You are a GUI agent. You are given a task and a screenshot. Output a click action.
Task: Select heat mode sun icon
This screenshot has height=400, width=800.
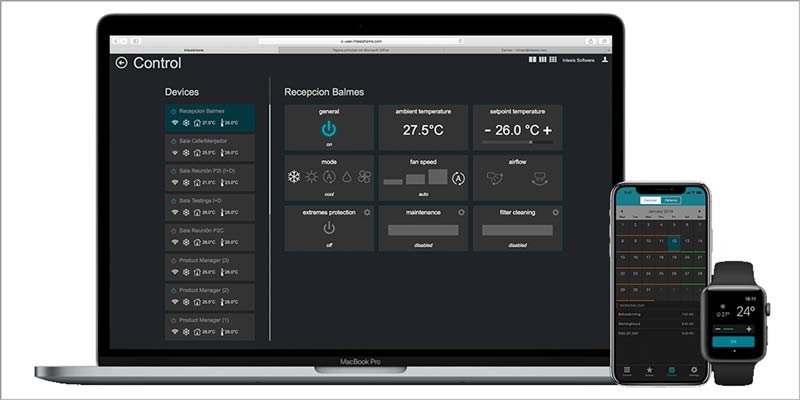pos(311,177)
